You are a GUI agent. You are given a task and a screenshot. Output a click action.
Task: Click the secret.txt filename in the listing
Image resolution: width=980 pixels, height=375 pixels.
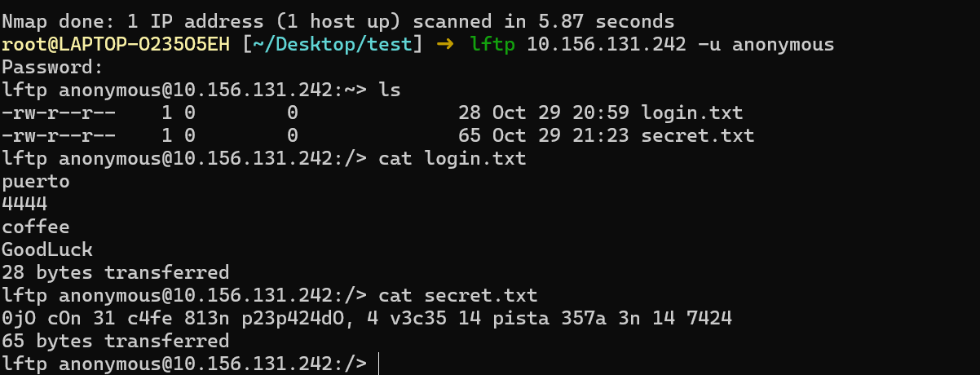[697, 135]
